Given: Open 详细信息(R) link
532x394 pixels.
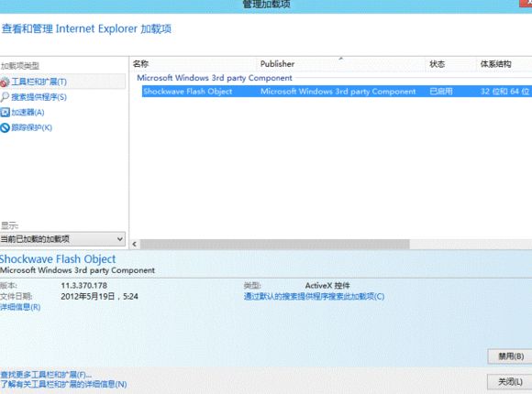Looking at the screenshot, I should 20,307.
